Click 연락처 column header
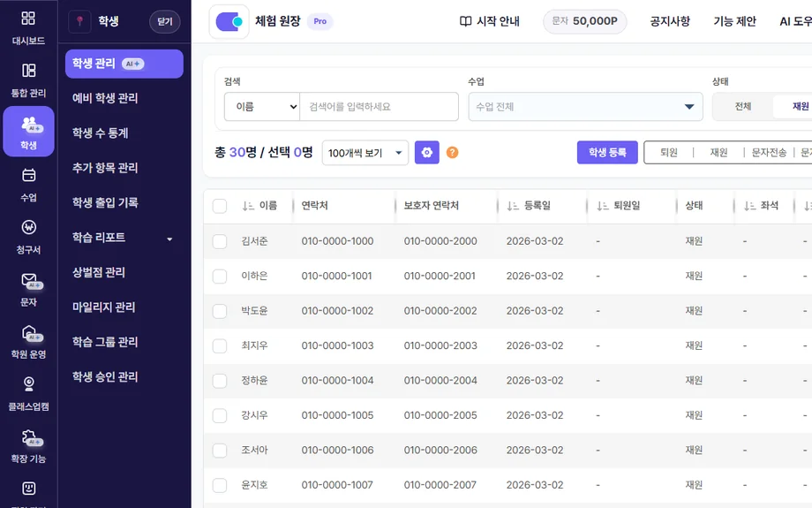This screenshot has width=812, height=508. 315,206
